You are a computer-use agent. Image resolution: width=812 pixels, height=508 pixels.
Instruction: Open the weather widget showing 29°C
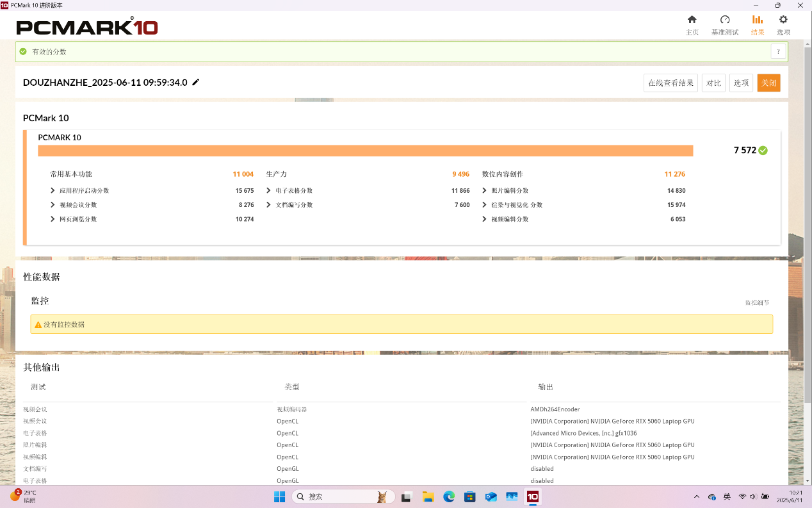(24, 496)
